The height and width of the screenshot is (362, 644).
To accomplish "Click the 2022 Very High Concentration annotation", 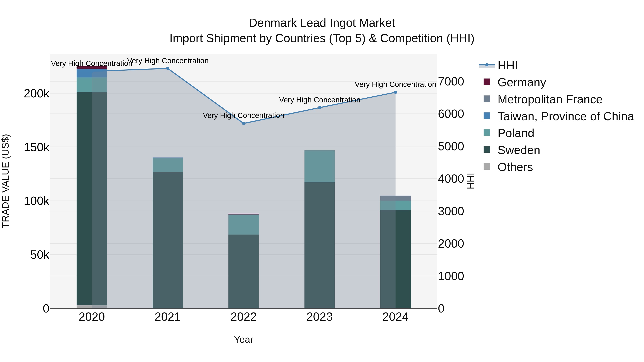I will (x=244, y=115).
